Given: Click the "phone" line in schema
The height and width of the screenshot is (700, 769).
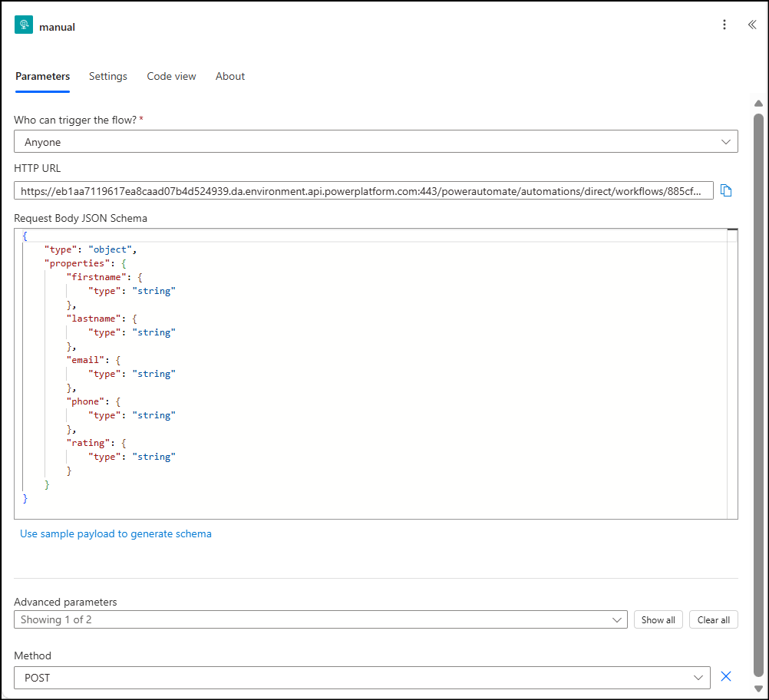Looking at the screenshot, I should pyautogui.click(x=93, y=401).
